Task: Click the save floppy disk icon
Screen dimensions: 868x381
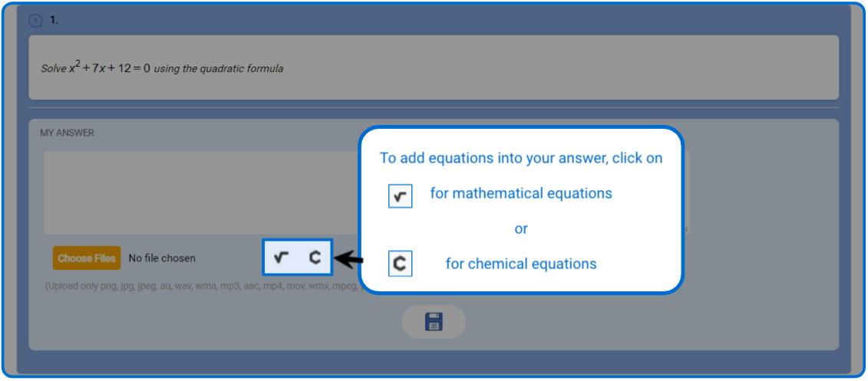Action: click(434, 321)
